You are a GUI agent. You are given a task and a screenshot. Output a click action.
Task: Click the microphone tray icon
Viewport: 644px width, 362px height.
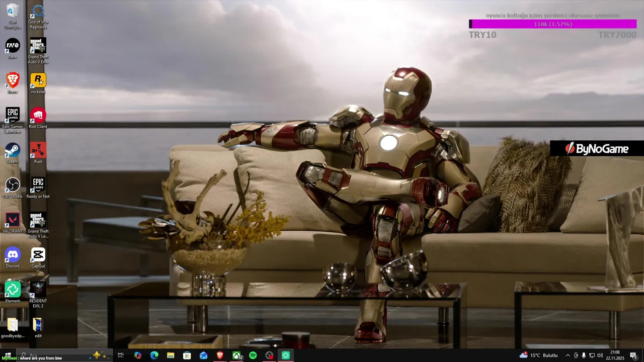(x=584, y=355)
